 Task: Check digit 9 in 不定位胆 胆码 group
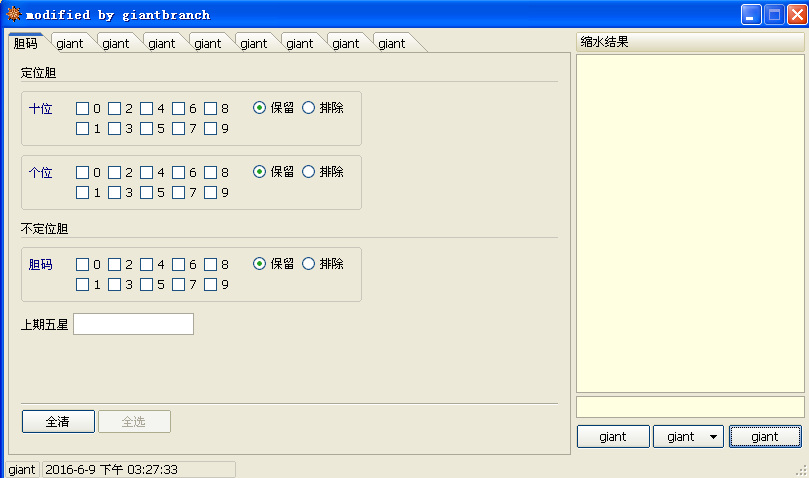[211, 284]
